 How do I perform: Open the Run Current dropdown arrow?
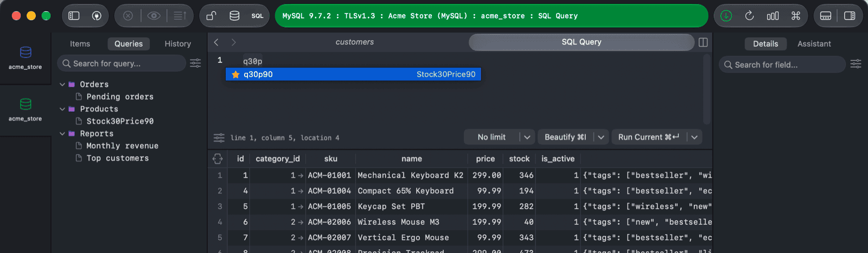pos(694,137)
